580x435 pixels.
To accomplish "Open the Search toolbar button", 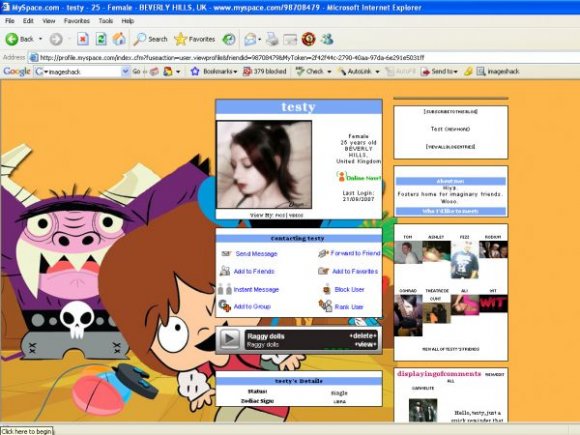I will click(151, 39).
